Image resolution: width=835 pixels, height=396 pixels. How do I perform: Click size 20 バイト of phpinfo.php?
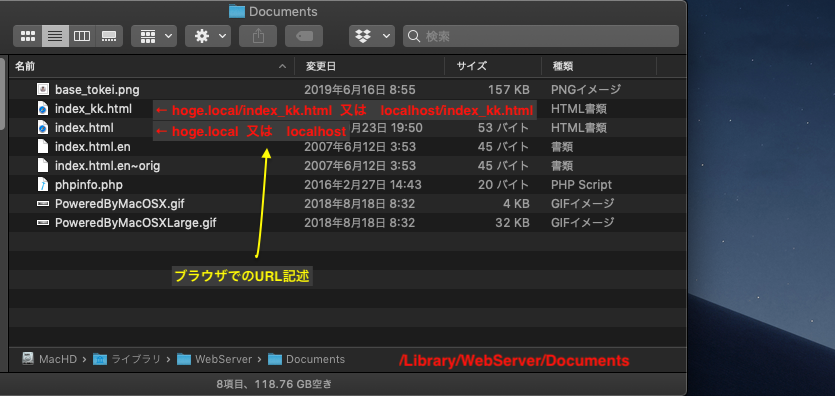click(503, 185)
